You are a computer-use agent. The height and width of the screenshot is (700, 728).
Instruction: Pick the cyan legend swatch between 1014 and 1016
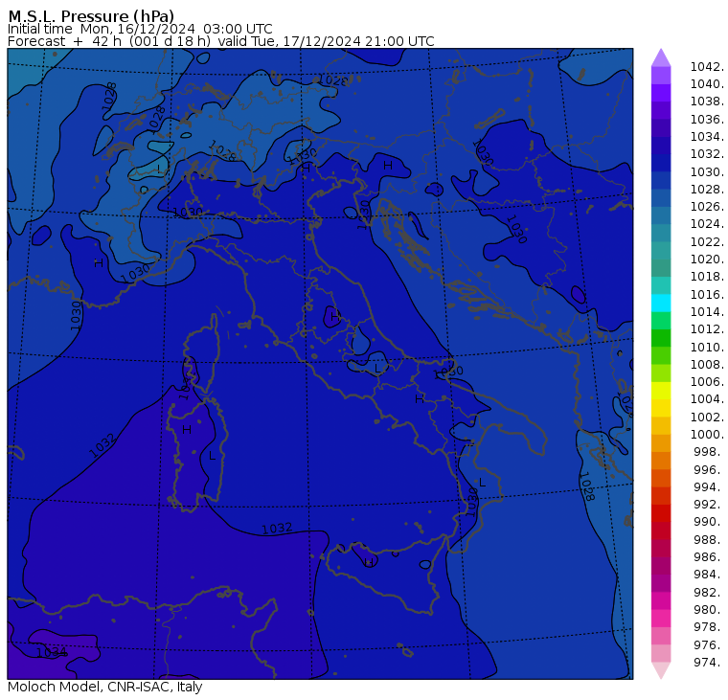pos(661,304)
